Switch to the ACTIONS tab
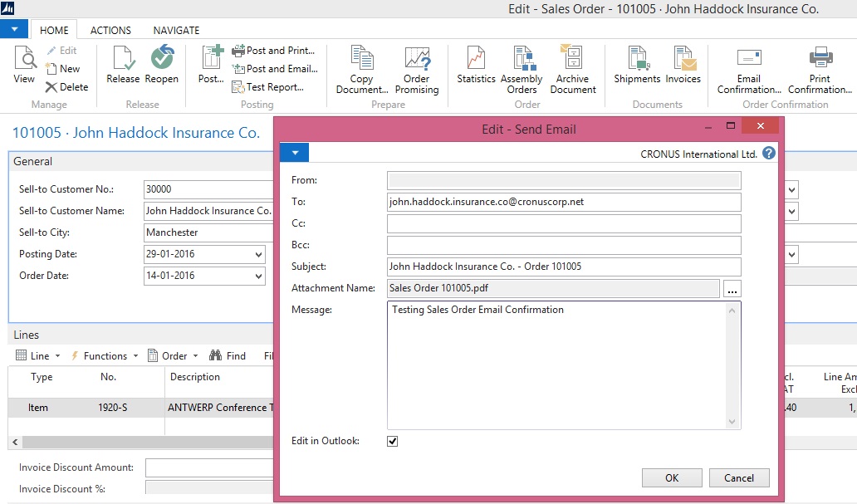 coord(110,30)
